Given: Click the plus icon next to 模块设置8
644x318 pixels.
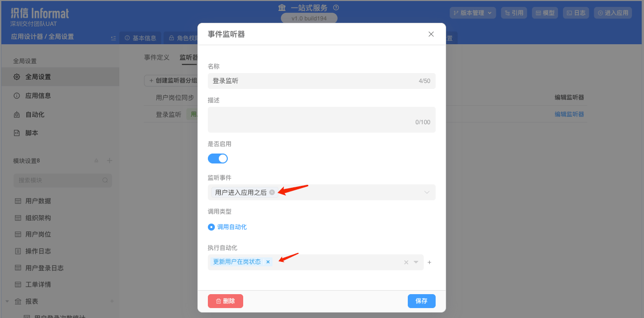Looking at the screenshot, I should [x=110, y=160].
